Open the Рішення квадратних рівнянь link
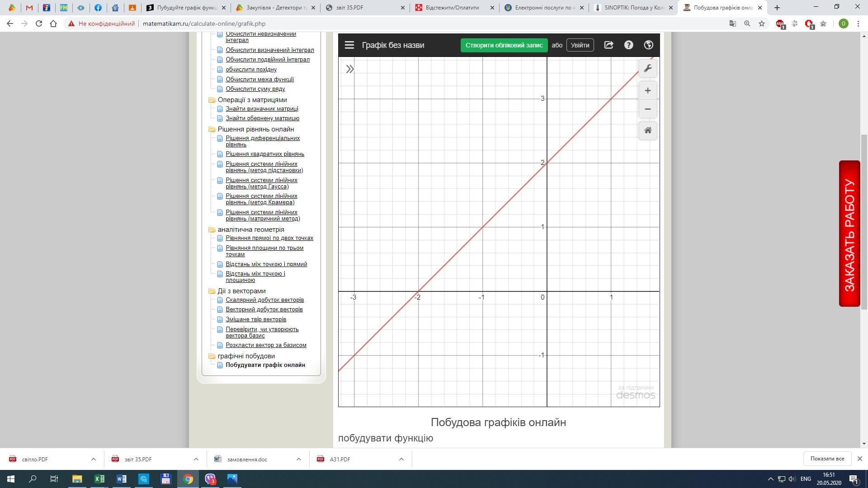Screen dimensions: 868x488 (x=265, y=154)
